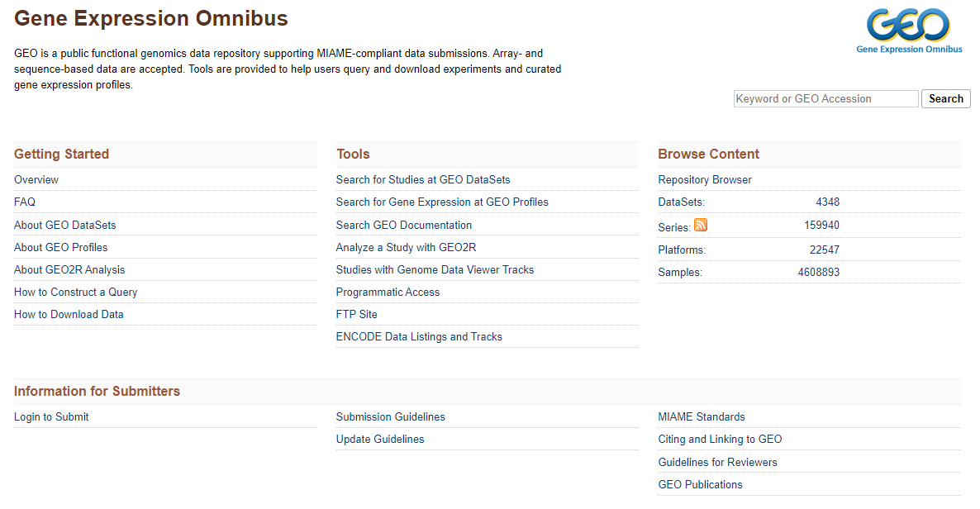Open Studies with Genome Data Viewer Tracks
The image size is (980, 509).
point(435,270)
